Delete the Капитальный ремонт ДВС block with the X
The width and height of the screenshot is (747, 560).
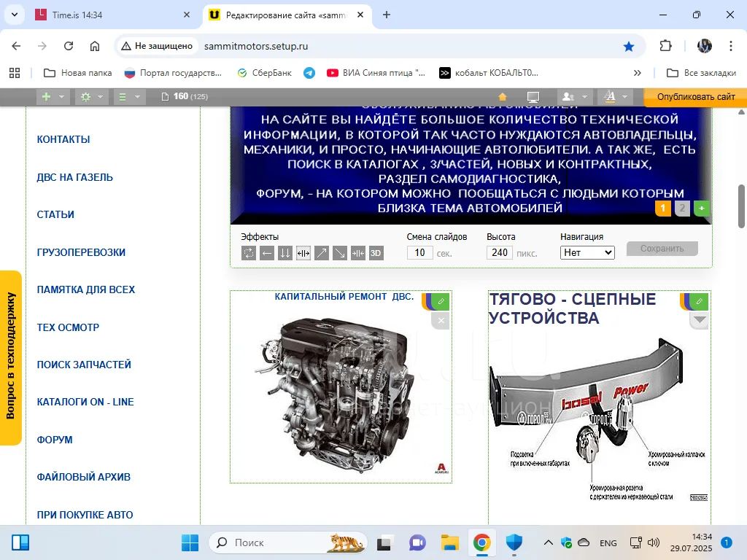tap(441, 321)
